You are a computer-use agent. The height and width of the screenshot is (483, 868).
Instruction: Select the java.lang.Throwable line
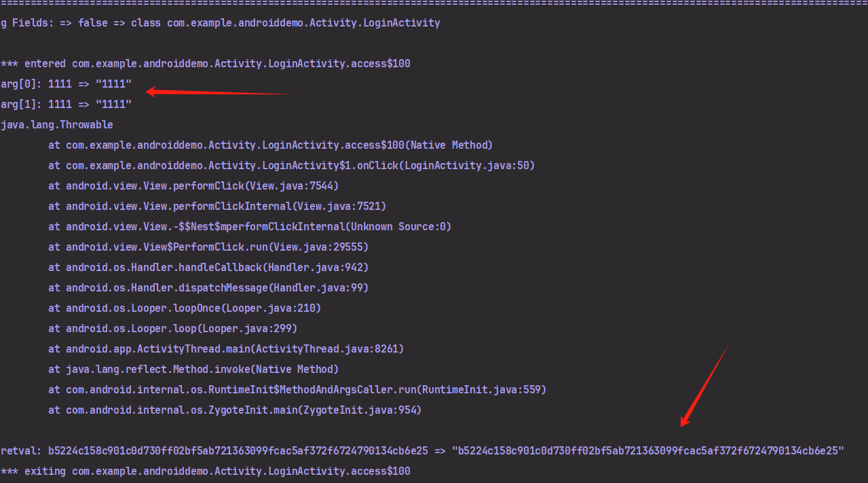[x=57, y=125]
